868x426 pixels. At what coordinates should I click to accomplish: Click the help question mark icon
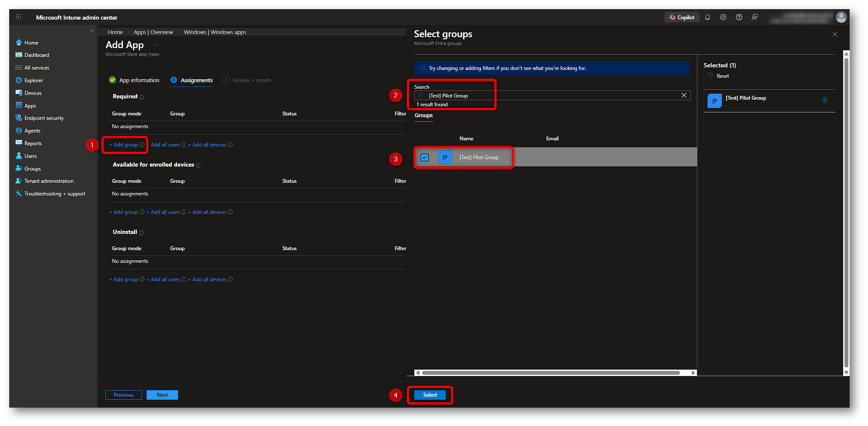739,17
